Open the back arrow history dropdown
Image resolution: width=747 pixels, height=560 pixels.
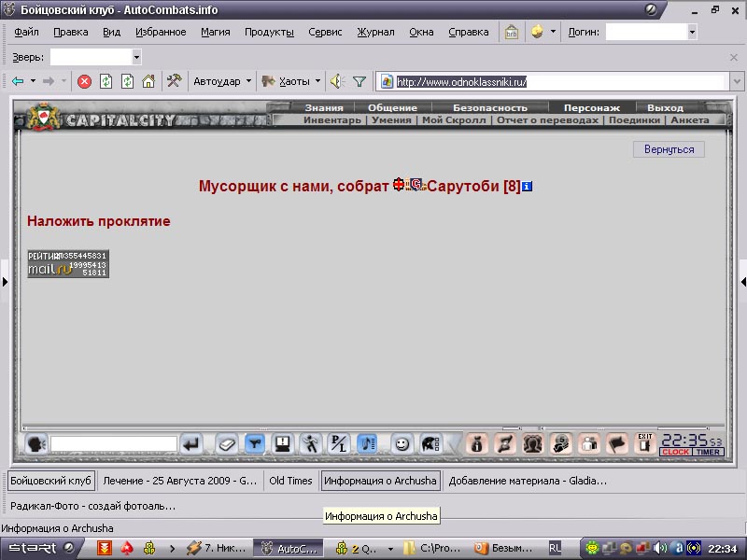click(33, 81)
